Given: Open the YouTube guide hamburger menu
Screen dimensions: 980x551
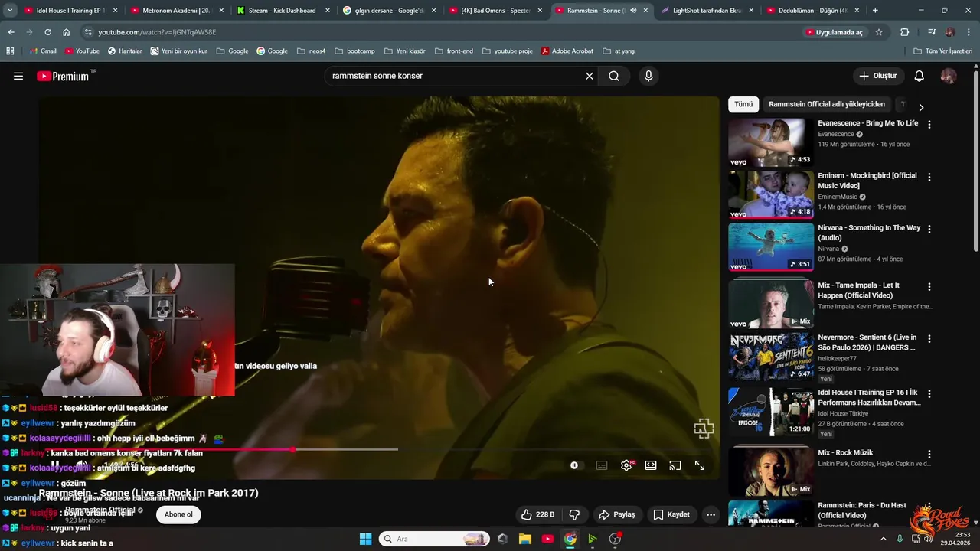Looking at the screenshot, I should click(x=18, y=76).
